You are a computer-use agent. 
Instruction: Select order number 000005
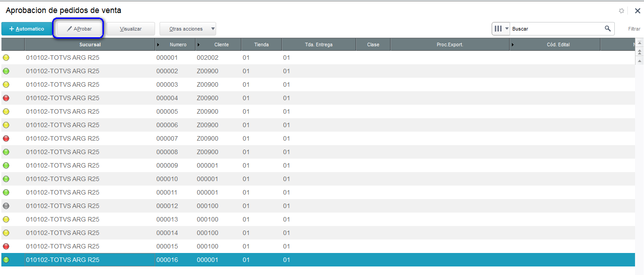tap(167, 111)
